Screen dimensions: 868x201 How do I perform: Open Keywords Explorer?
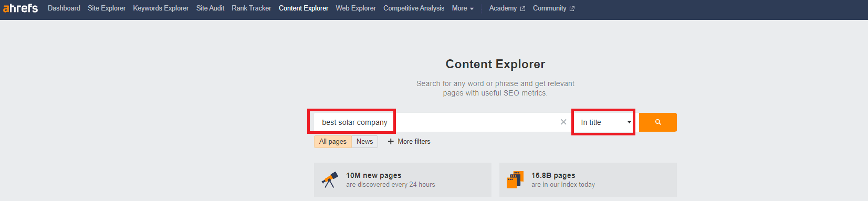coord(161,8)
